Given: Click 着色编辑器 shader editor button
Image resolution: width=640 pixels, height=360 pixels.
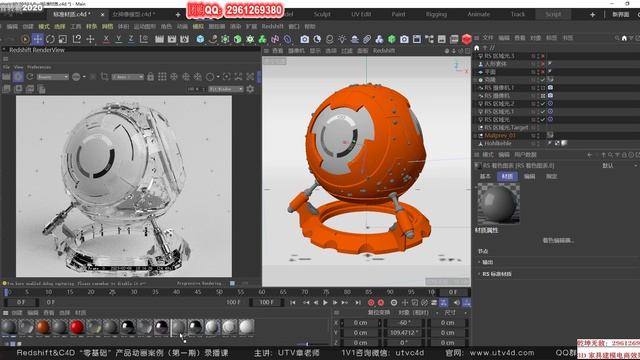Looking at the screenshot, I should coord(558,240).
